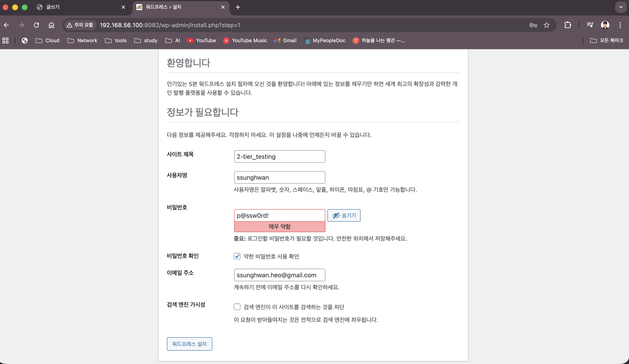Open Chrome three-dot menu
Screen dimensions: 629x364
point(620,25)
